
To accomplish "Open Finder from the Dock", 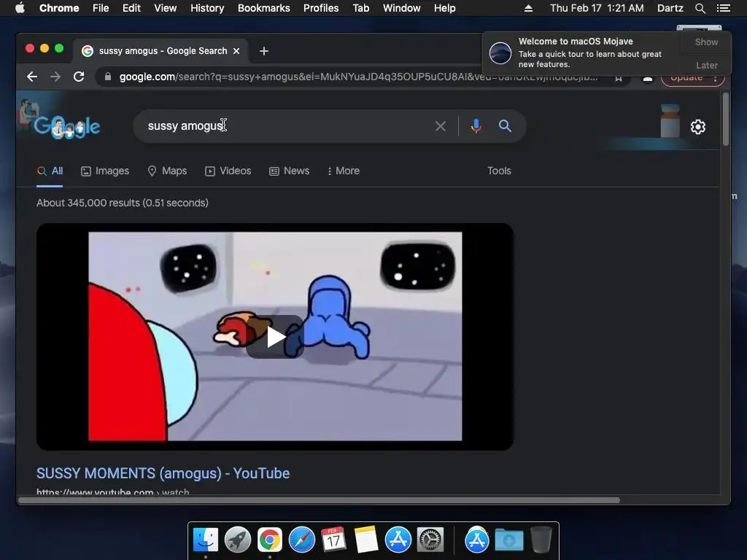I will [x=206, y=540].
